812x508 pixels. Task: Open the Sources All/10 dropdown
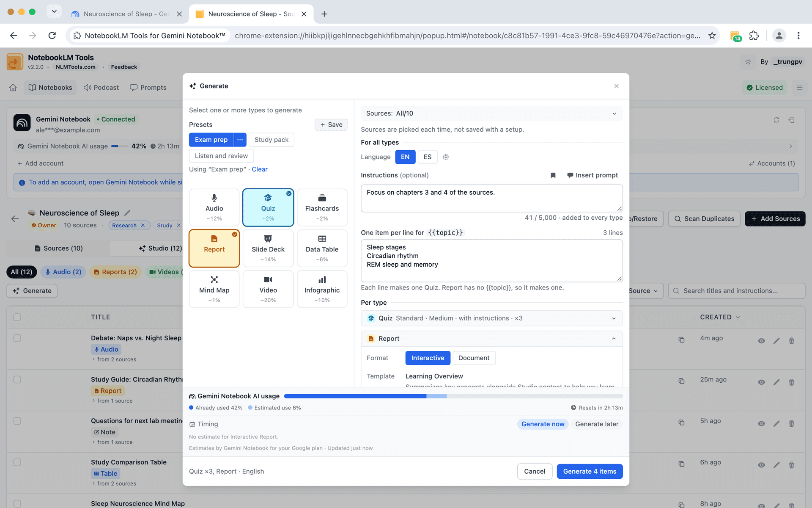[x=491, y=113]
